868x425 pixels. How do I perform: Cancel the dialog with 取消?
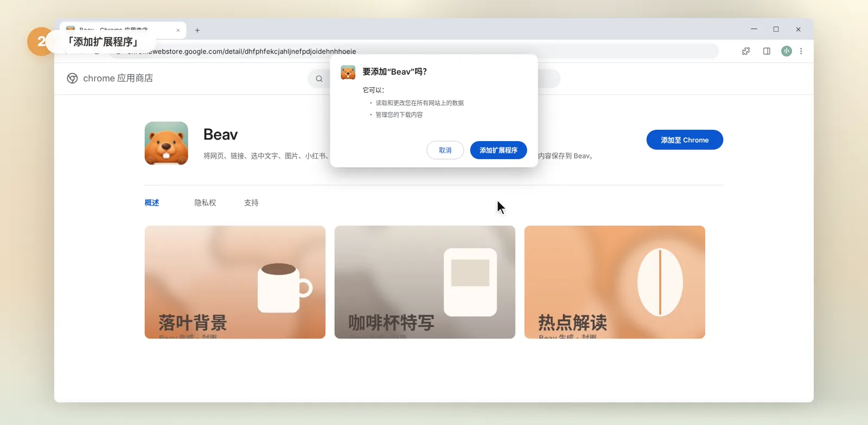click(445, 150)
